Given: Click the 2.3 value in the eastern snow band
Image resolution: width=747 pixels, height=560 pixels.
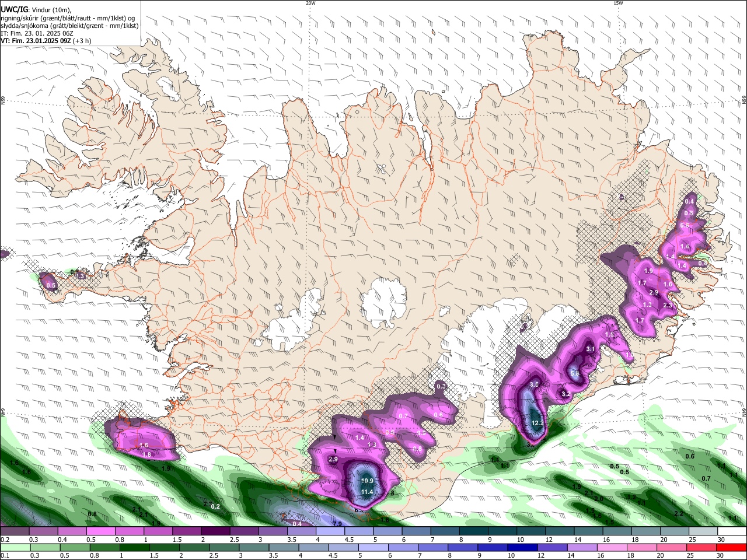Looking at the screenshot, I should pos(668,306).
